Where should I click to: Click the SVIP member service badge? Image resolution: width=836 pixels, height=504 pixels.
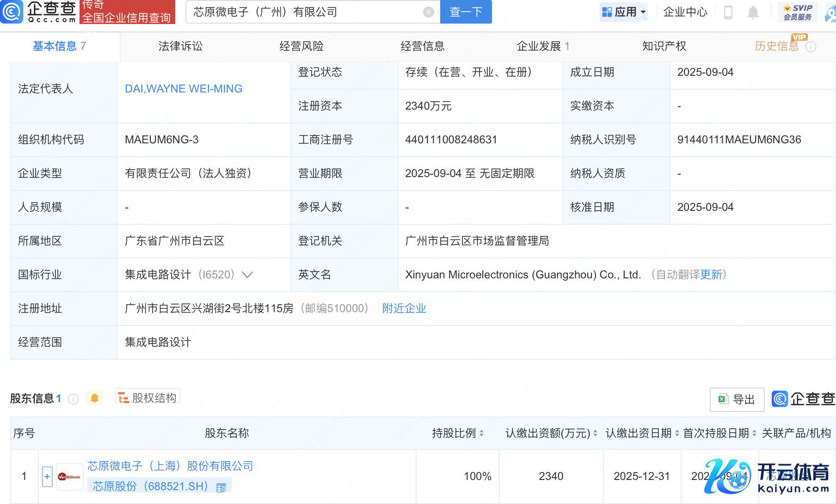coord(798,12)
